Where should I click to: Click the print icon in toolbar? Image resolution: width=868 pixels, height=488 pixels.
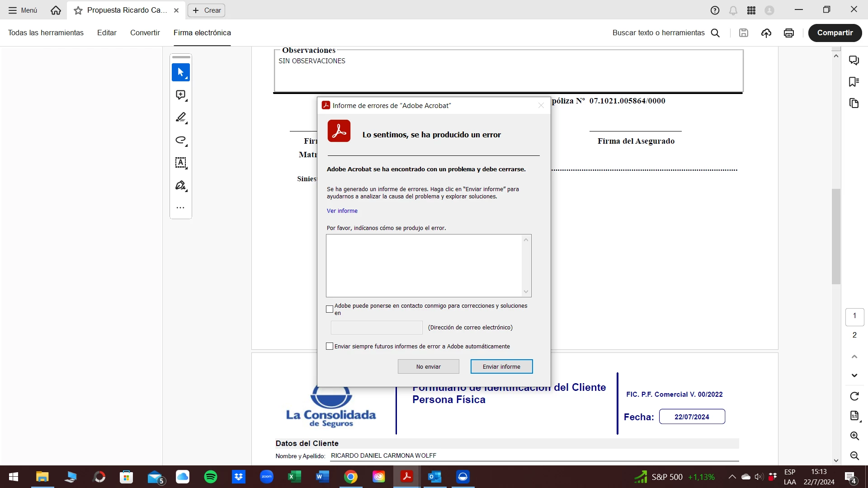tap(788, 33)
